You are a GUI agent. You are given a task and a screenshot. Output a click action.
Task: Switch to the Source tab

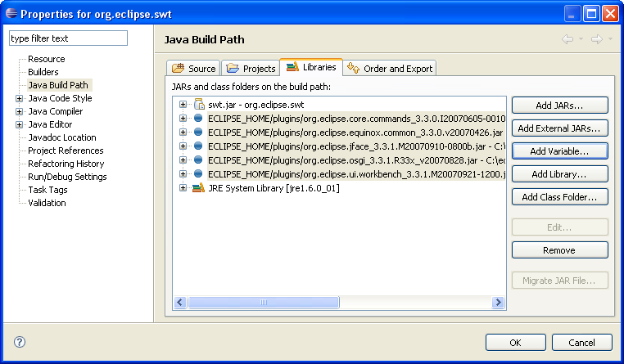point(194,69)
